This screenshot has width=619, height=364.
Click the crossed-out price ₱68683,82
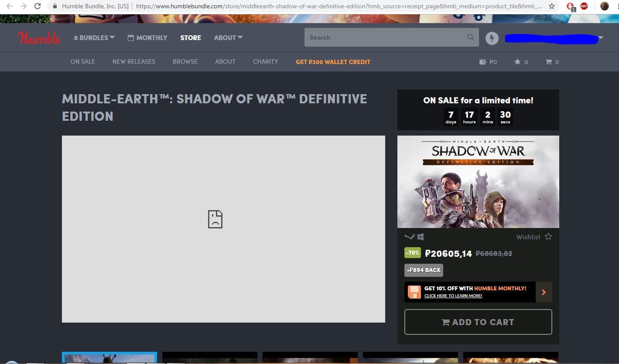pyautogui.click(x=494, y=253)
